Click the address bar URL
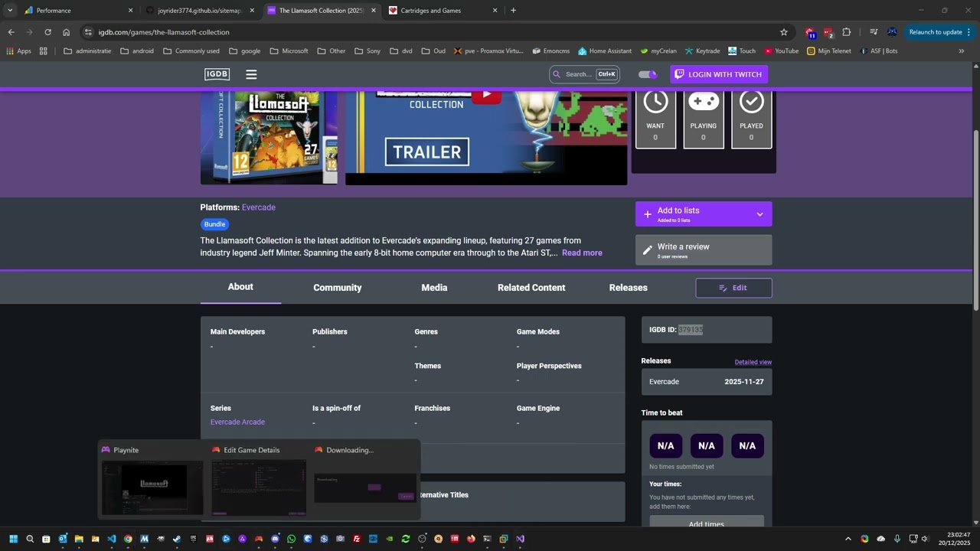 [164, 32]
